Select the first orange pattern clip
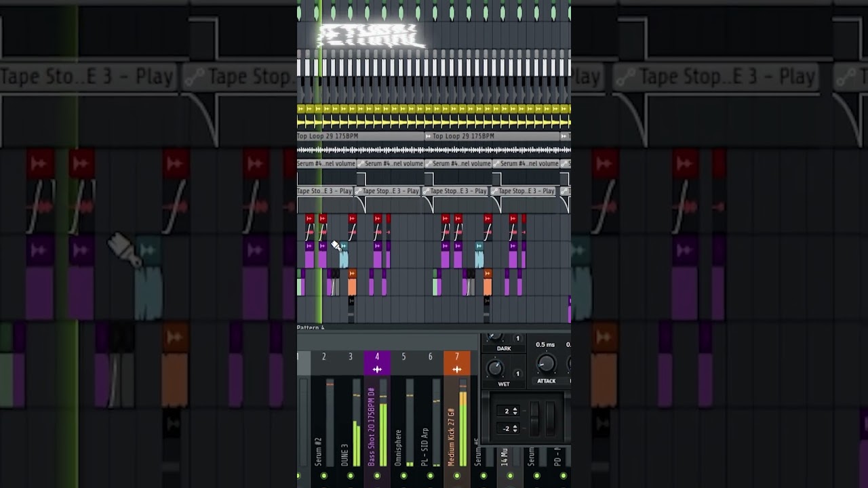The height and width of the screenshot is (488, 868). tap(352, 282)
